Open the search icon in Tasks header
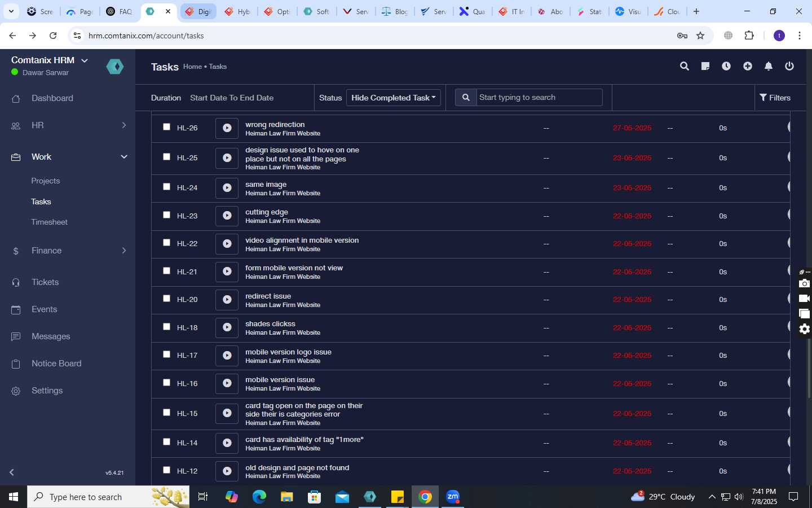The image size is (812, 508). tap(685, 67)
